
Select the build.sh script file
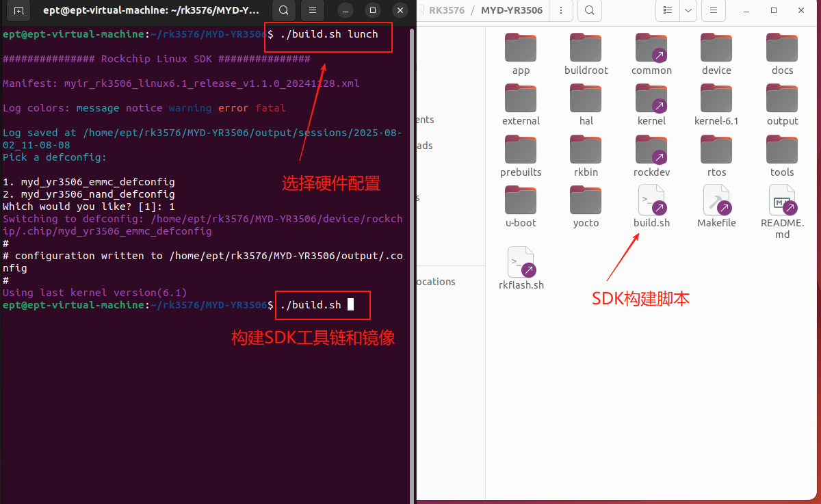(x=651, y=207)
